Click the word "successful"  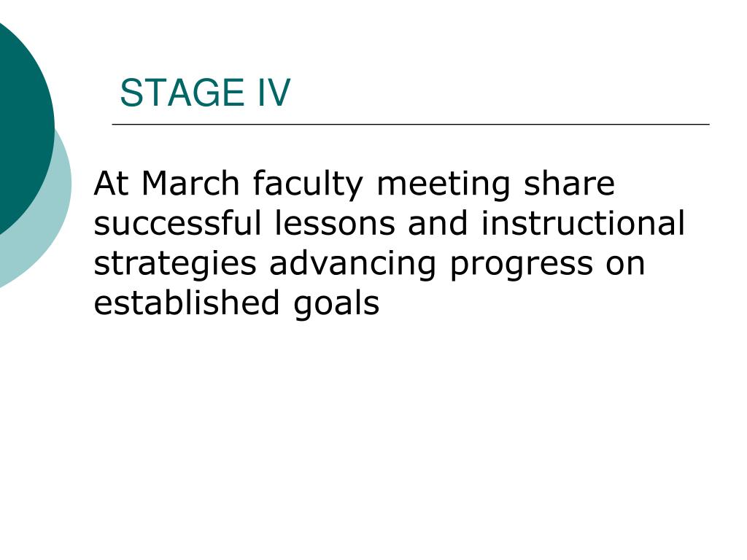point(178,223)
